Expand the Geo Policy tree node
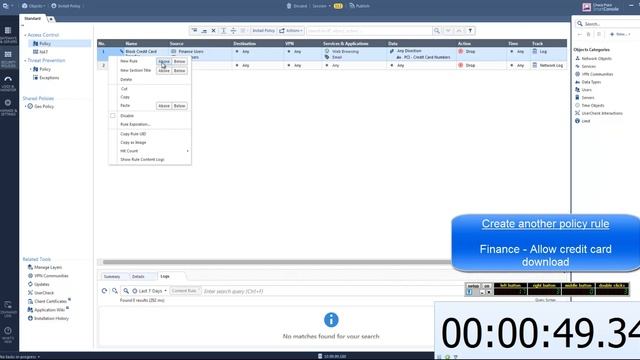640x360 pixels. [25, 107]
